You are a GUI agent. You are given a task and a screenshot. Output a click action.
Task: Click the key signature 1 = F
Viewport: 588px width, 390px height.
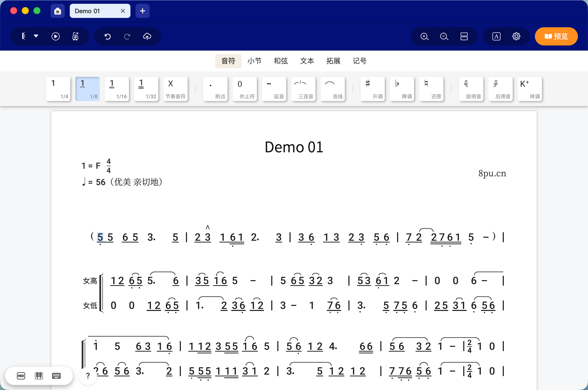click(x=91, y=166)
